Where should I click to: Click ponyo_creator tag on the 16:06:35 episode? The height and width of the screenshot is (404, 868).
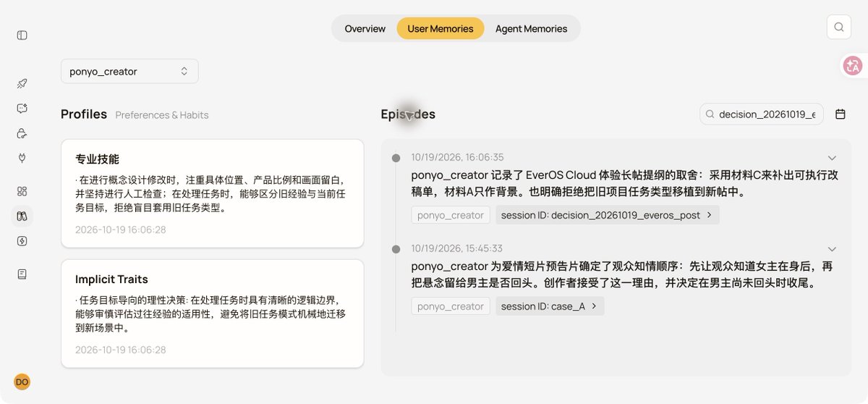point(451,215)
